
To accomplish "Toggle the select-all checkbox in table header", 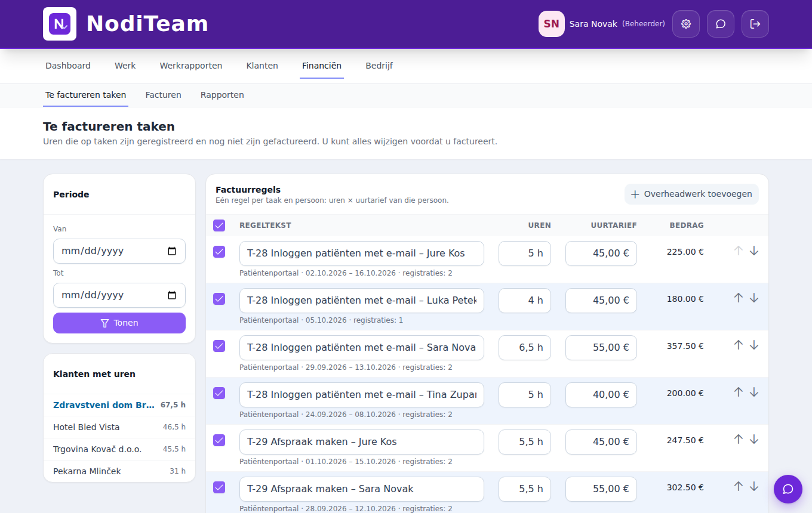I will pyautogui.click(x=219, y=225).
